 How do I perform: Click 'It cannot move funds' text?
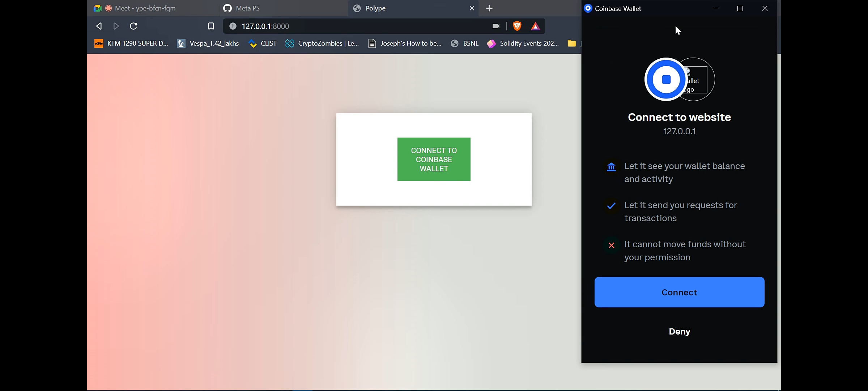(685, 251)
